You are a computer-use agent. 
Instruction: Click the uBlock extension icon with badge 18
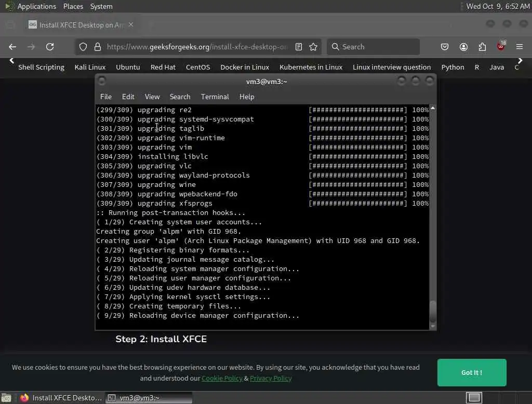pyautogui.click(x=501, y=46)
